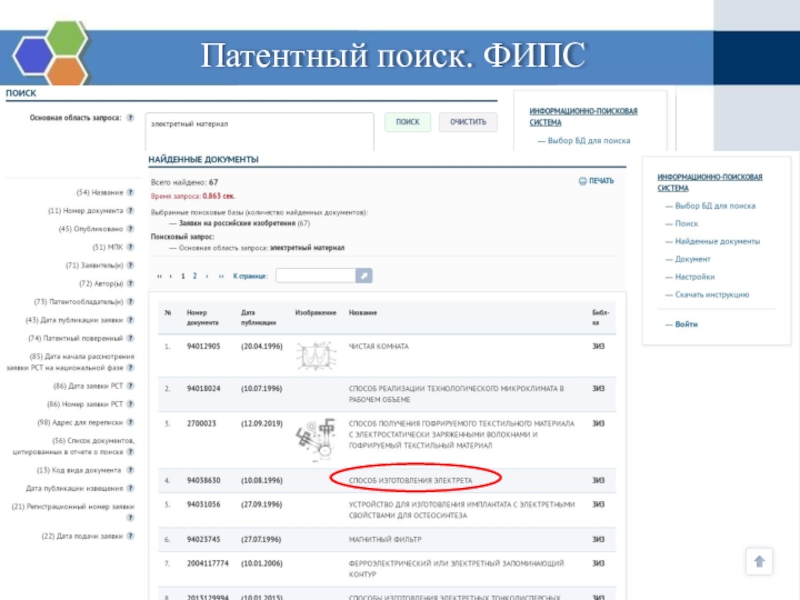Click the help icon beside (51) МПК
Screen dimensions: 800x600
pos(130,247)
